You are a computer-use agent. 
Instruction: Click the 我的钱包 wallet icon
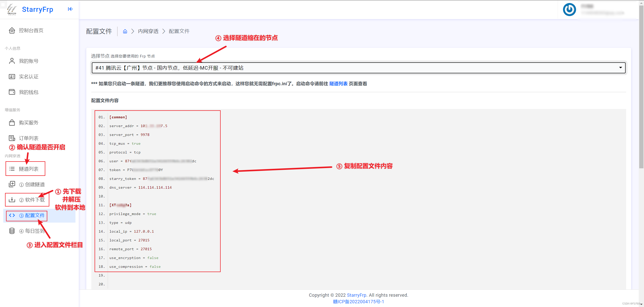(12, 92)
